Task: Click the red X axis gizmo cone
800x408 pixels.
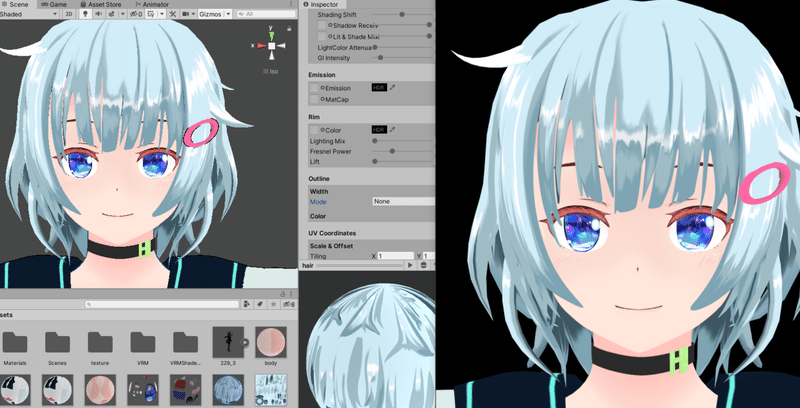Action: tap(261, 45)
